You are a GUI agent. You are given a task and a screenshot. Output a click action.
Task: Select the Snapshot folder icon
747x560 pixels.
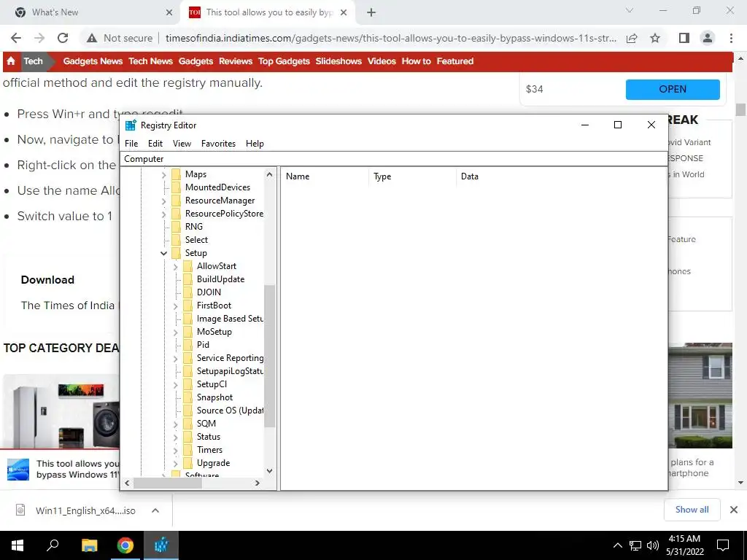pyautogui.click(x=187, y=397)
